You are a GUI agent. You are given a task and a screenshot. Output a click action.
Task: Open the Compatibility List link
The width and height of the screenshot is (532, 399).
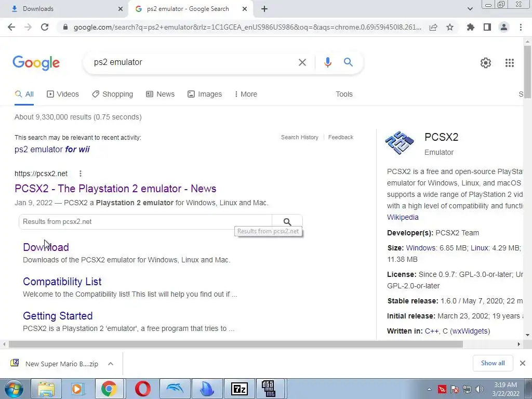(62, 282)
